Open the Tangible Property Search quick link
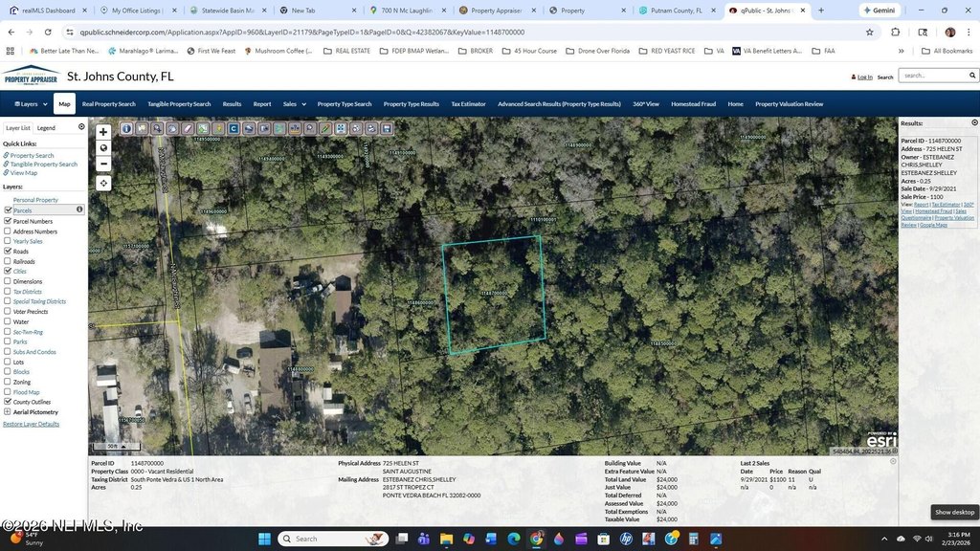 pyautogui.click(x=44, y=165)
